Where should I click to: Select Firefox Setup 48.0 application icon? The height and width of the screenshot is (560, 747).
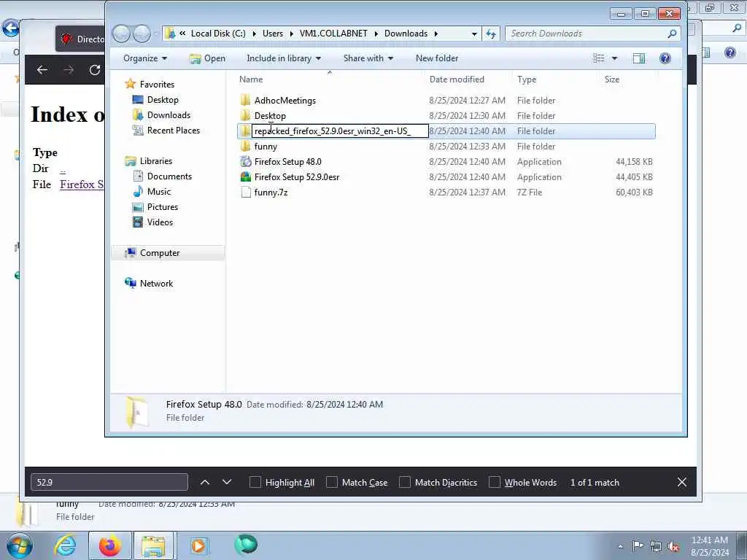[x=245, y=161]
